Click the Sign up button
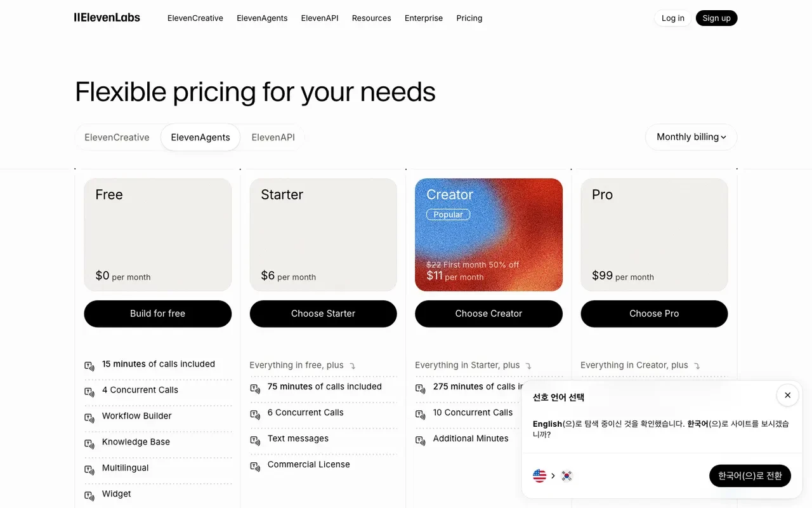The width and height of the screenshot is (812, 508). 716,18
